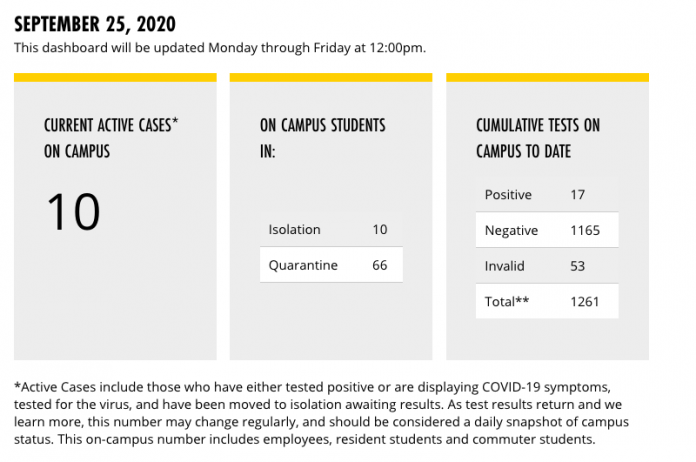Click the Positive tests row
Viewport: 696px width, 462px height.
coord(547,194)
